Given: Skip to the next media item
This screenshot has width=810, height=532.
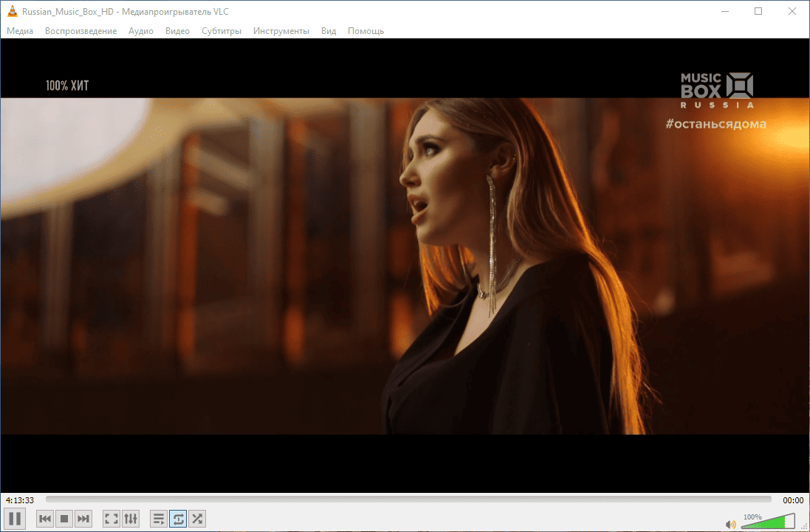Looking at the screenshot, I should (83, 519).
